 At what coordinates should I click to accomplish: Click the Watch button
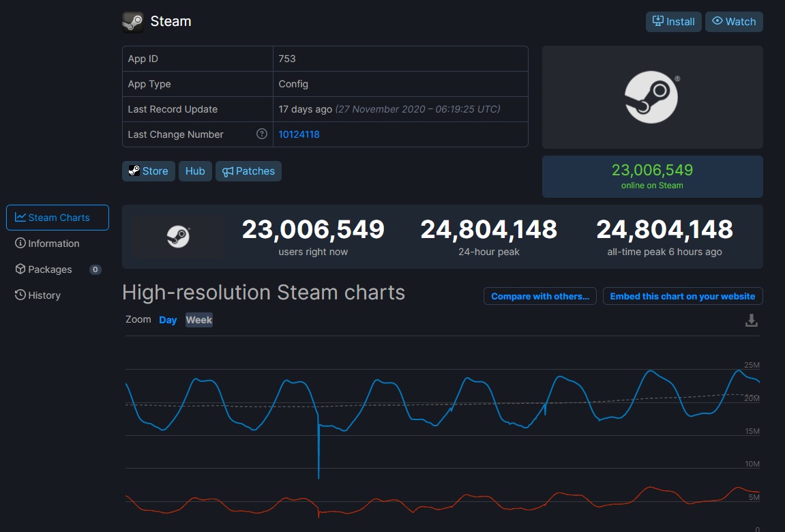pos(734,22)
